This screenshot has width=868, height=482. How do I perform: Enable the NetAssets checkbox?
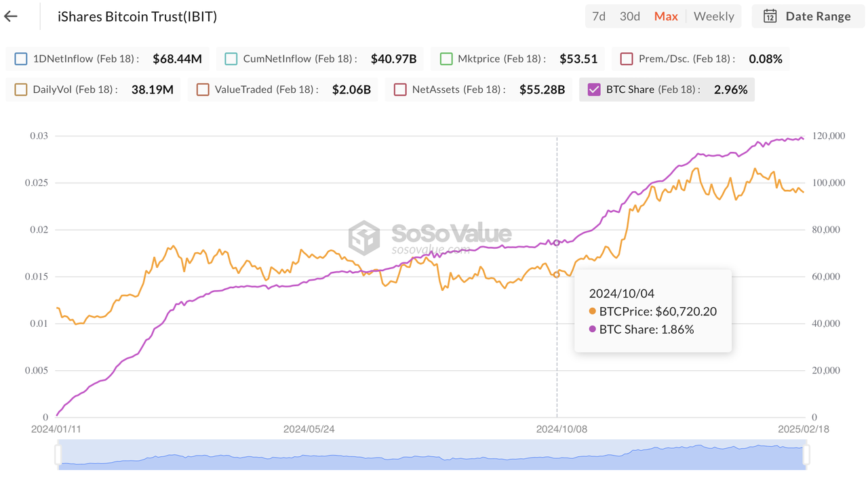(400, 89)
